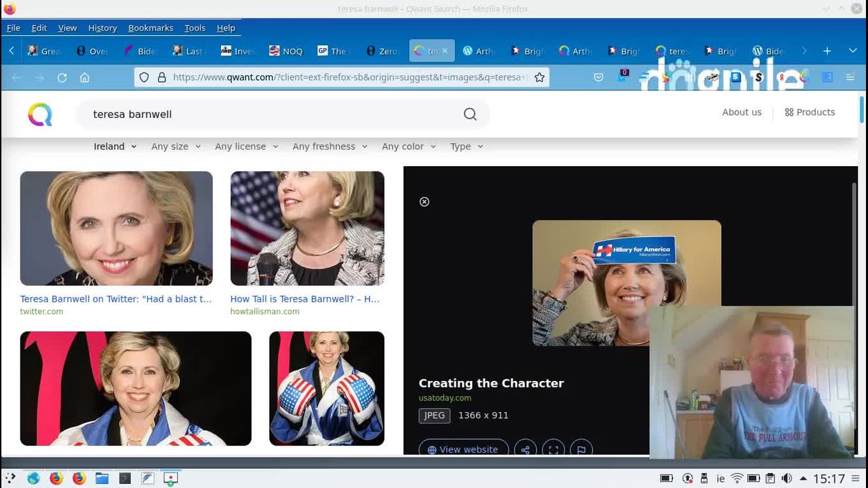Open a new browser tab

pyautogui.click(x=827, y=51)
